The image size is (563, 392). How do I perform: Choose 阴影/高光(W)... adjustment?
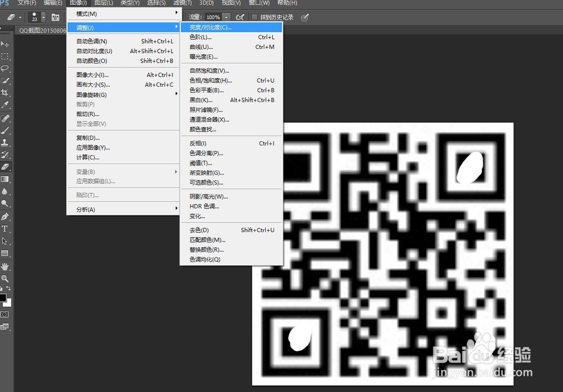(x=231, y=197)
